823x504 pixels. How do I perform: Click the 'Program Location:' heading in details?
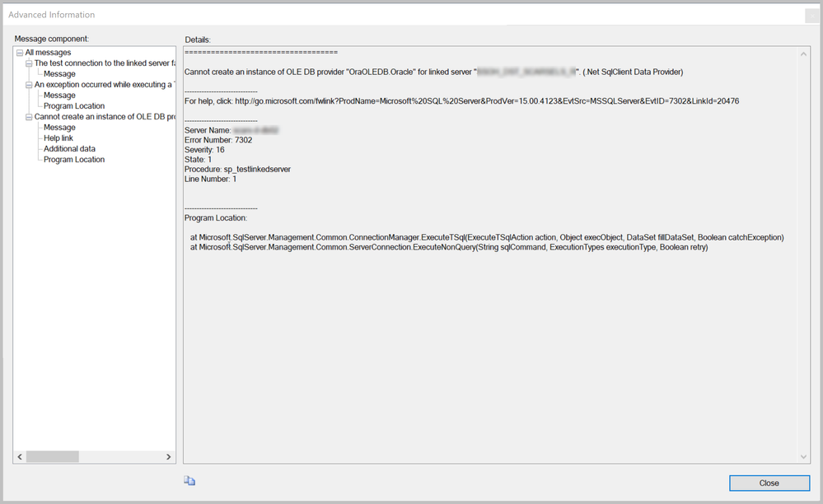(x=215, y=218)
